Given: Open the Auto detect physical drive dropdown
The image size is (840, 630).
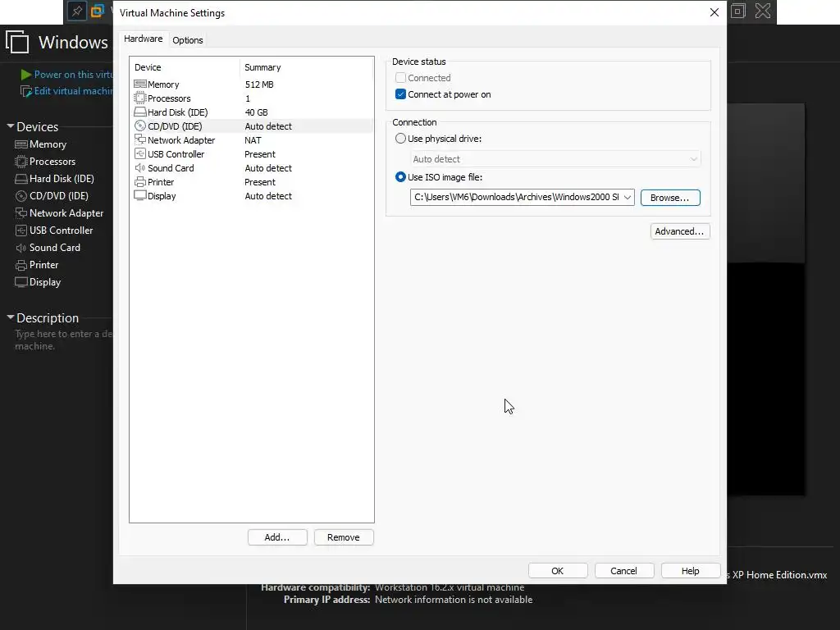Looking at the screenshot, I should pos(555,159).
